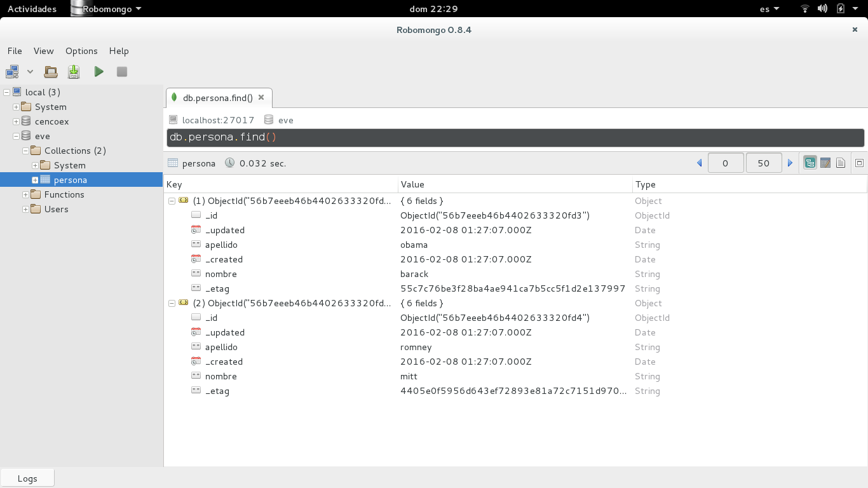Select the persona collection in tree
Screen dimensions: 868x488
(70, 180)
